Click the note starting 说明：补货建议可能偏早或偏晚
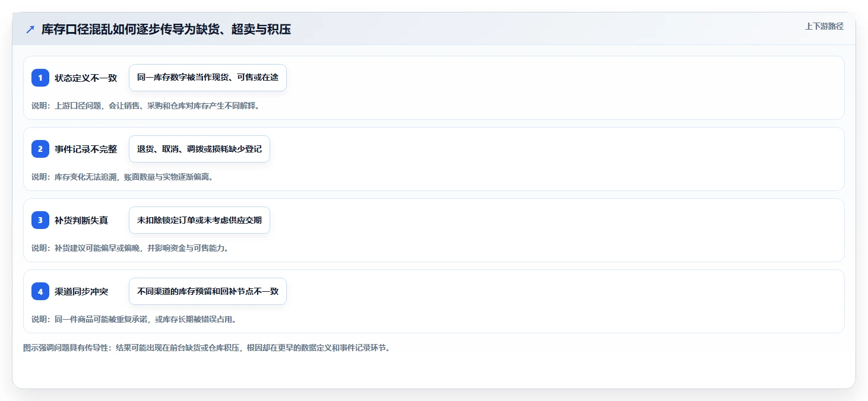Screen dimensions: 868x401 pyautogui.click(x=130, y=248)
